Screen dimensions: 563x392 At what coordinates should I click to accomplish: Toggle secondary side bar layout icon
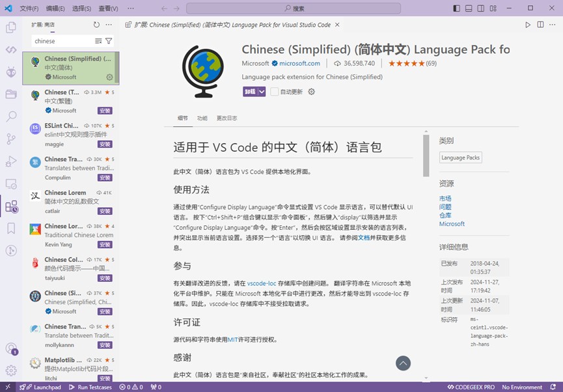(x=481, y=8)
